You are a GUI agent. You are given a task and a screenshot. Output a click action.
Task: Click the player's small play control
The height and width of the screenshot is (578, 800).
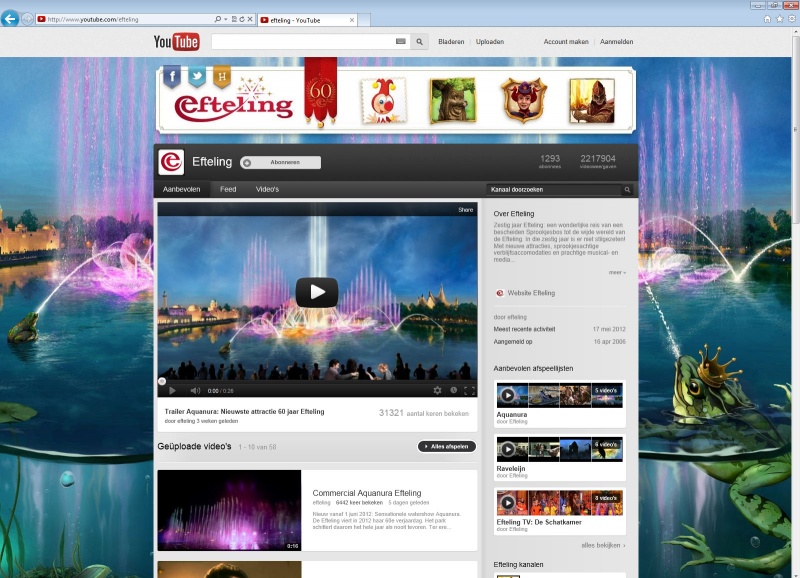[x=172, y=391]
